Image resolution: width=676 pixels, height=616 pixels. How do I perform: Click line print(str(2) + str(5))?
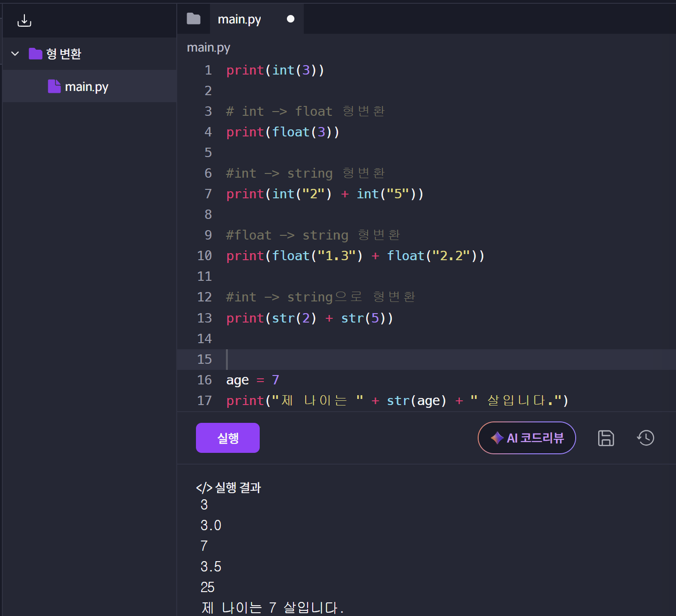(x=309, y=318)
